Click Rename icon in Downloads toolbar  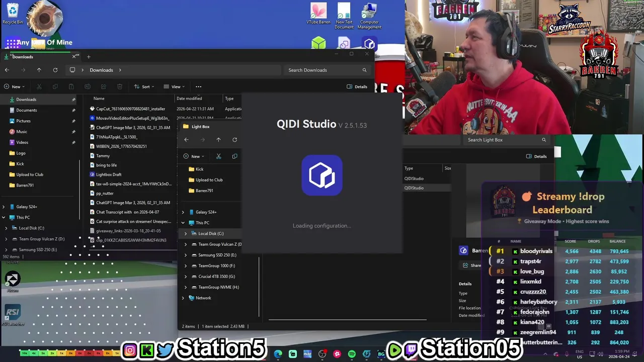click(88, 86)
